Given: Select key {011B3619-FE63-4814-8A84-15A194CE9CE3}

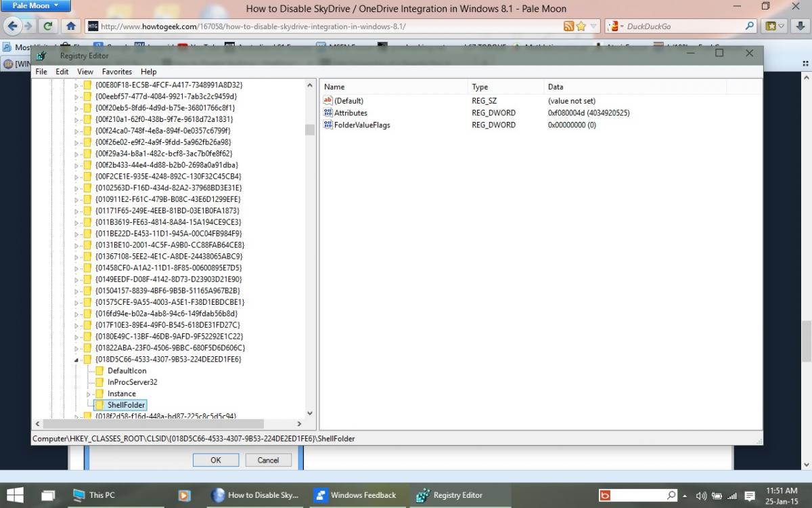Looking at the screenshot, I should coord(168,221).
